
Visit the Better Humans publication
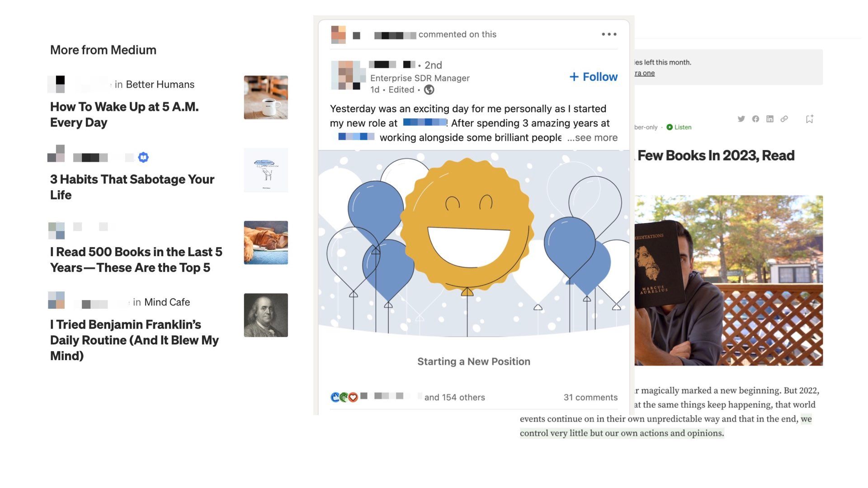click(160, 84)
